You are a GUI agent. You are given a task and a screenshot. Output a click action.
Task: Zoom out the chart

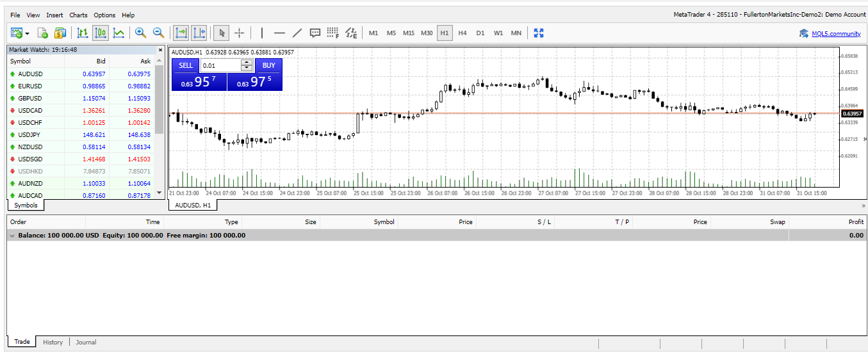point(158,33)
